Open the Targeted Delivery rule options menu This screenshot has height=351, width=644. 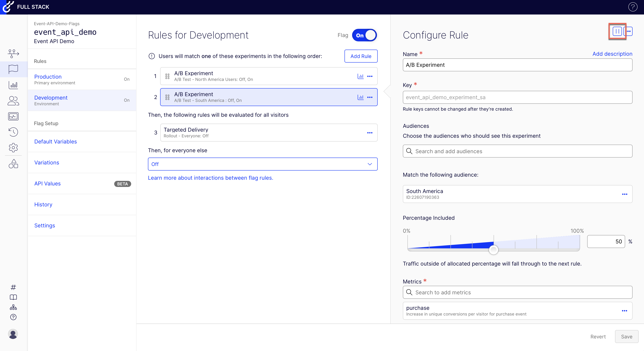tap(369, 133)
